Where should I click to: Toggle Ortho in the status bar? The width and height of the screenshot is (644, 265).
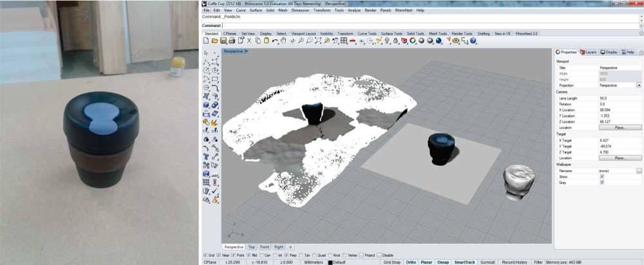(x=411, y=262)
